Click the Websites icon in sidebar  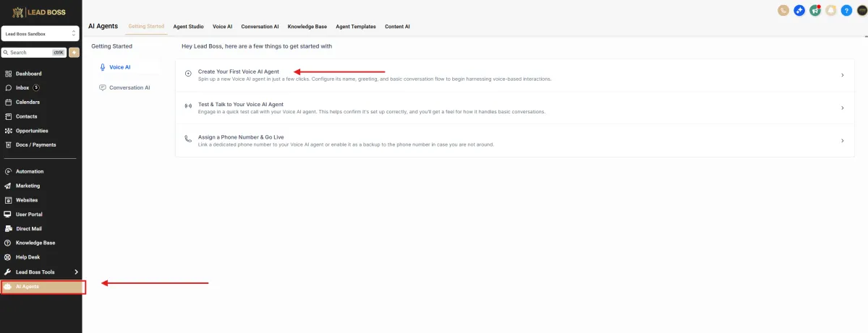pos(8,200)
